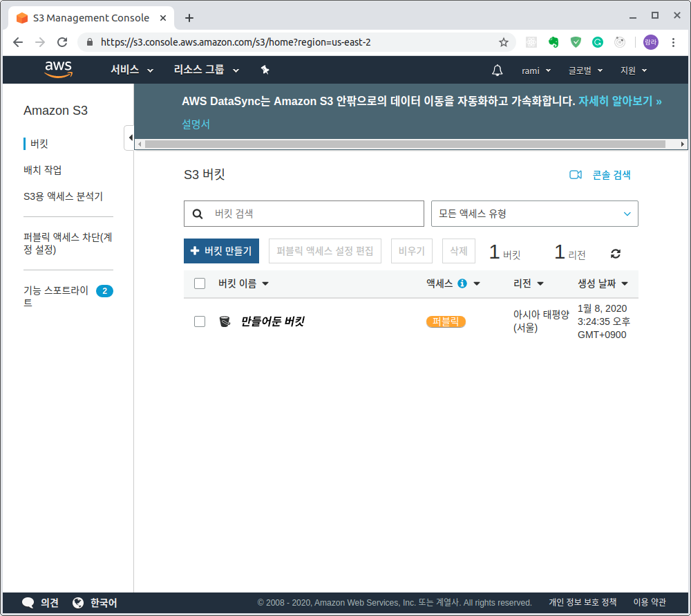Change language via 한국어
The width and height of the screenshot is (691, 616).
click(104, 603)
